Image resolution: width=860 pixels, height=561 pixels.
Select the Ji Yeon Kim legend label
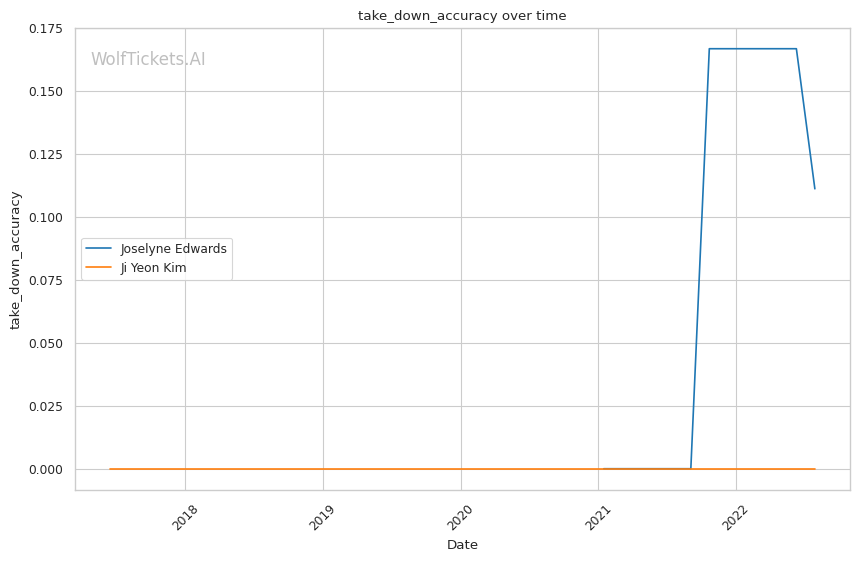pyautogui.click(x=153, y=268)
